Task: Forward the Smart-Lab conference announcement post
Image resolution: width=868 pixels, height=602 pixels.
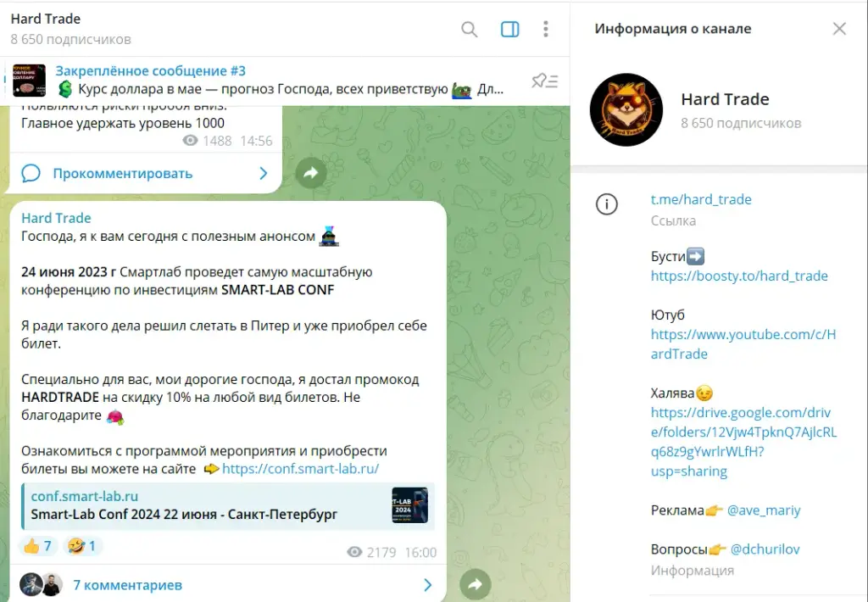Action: tap(475, 583)
